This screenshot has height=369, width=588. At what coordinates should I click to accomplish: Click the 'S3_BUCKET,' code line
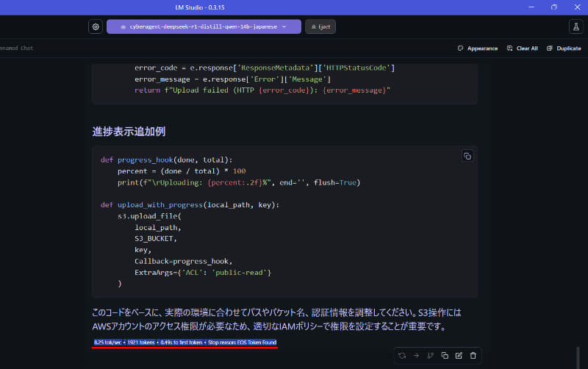coord(156,238)
